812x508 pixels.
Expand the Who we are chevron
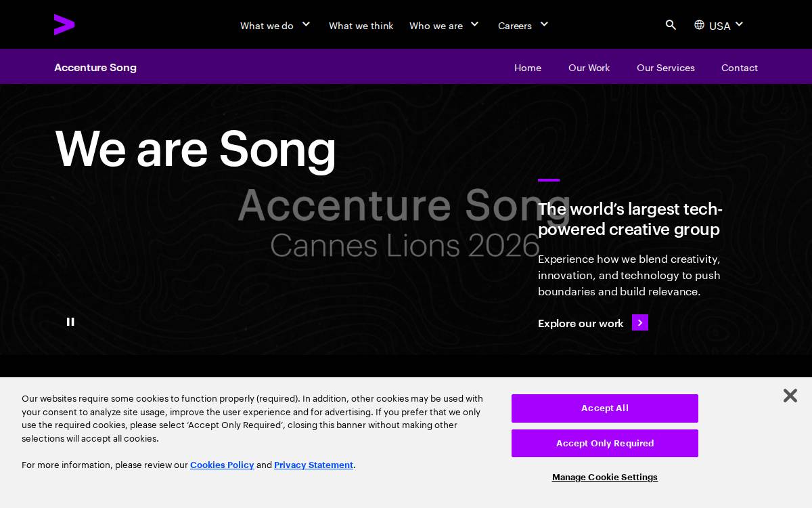[474, 24]
